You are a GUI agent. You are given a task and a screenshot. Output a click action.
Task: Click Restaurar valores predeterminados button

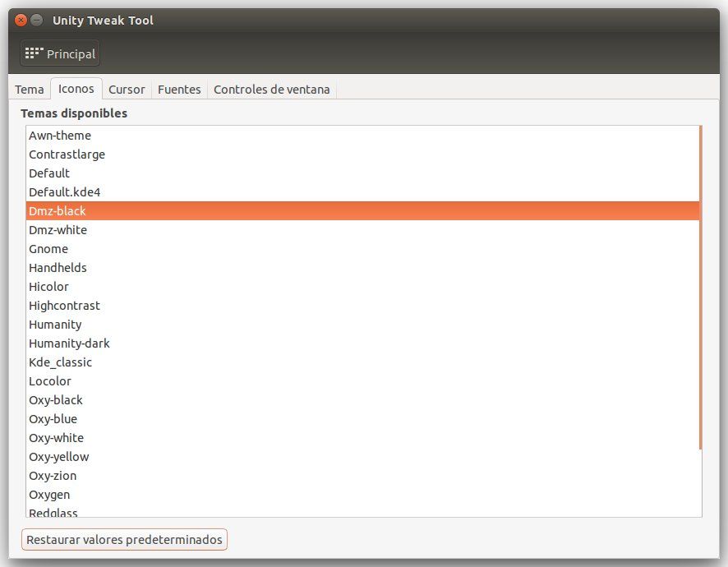124,540
